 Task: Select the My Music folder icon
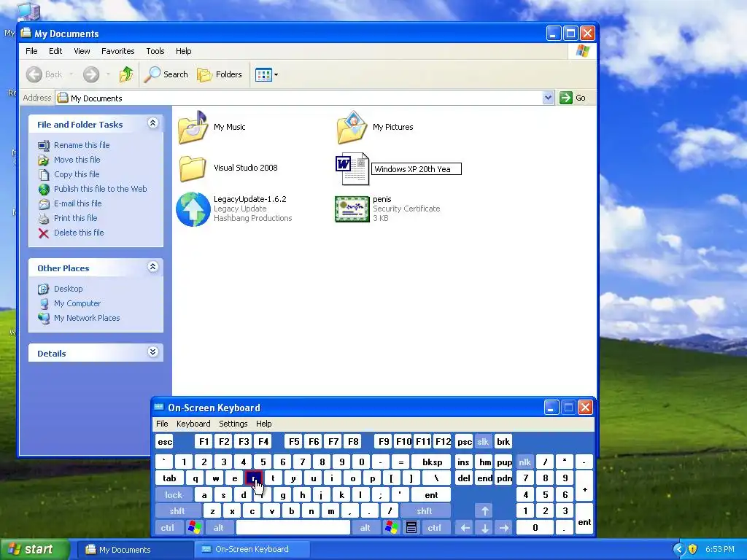[x=193, y=127]
